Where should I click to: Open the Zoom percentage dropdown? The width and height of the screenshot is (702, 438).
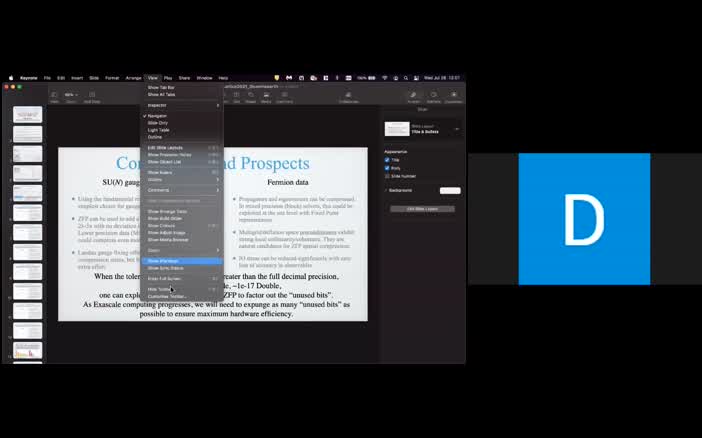click(x=71, y=95)
